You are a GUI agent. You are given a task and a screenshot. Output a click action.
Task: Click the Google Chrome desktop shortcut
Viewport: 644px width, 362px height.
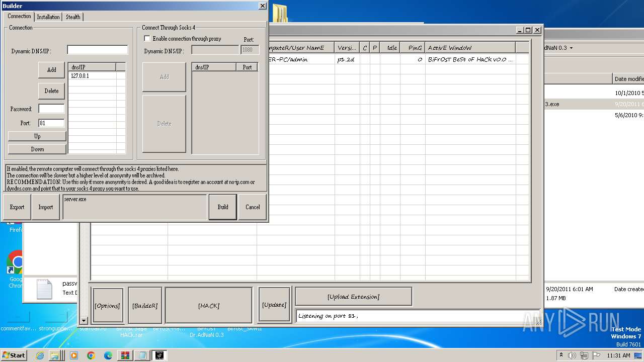(x=16, y=269)
